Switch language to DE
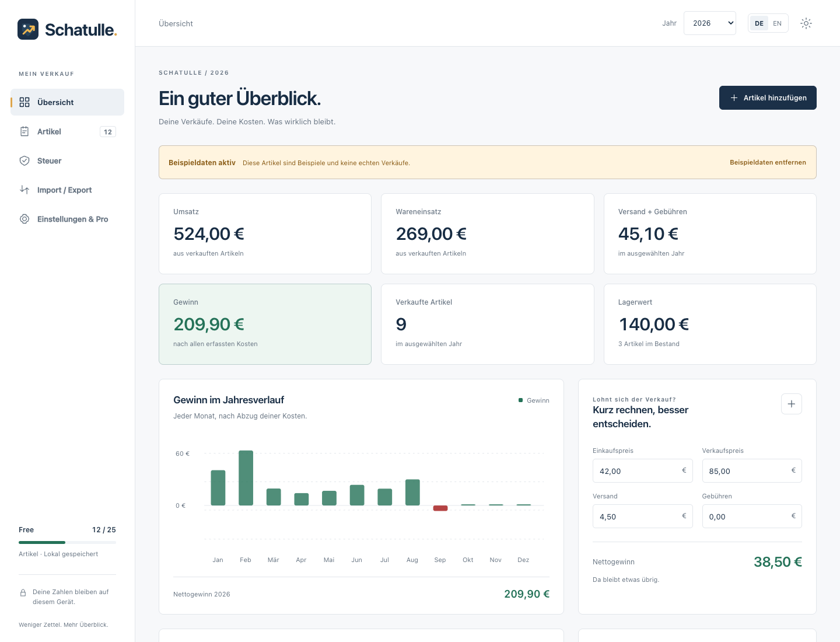 pos(759,23)
